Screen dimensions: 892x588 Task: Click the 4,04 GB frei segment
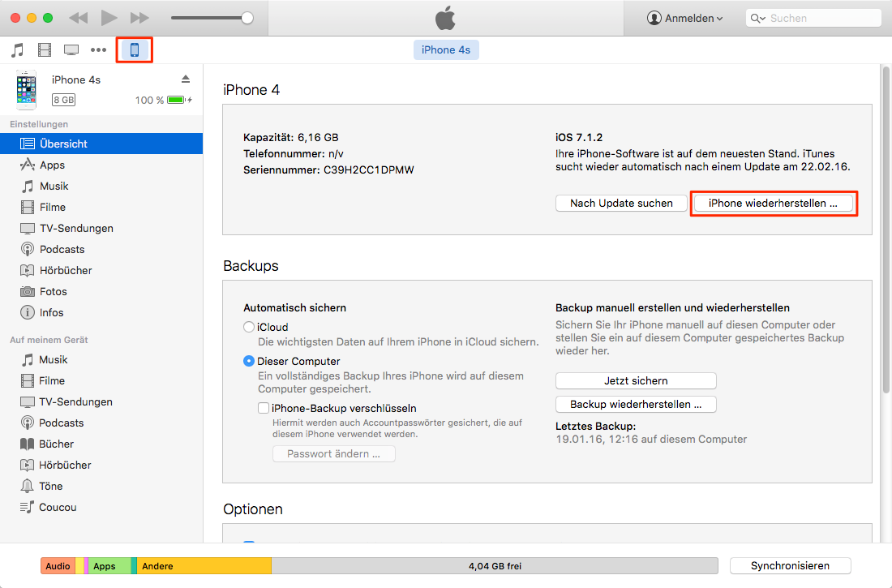click(495, 566)
